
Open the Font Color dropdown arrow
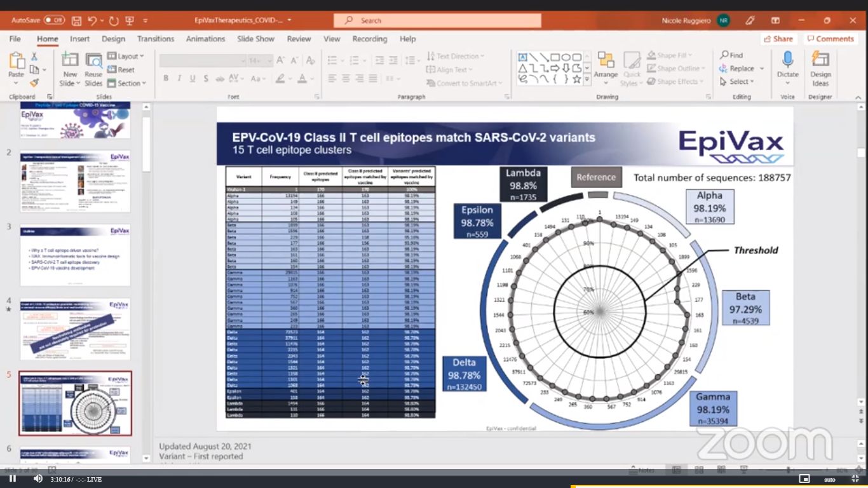point(312,79)
